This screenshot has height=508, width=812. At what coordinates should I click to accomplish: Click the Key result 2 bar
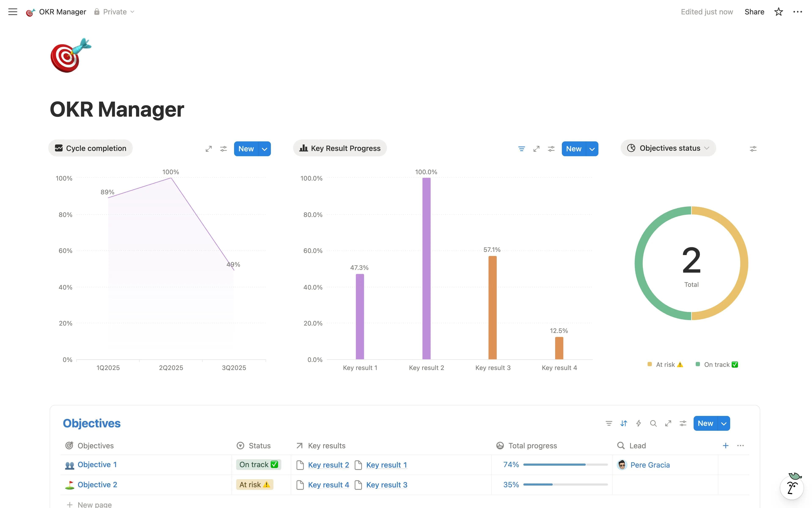tap(427, 268)
